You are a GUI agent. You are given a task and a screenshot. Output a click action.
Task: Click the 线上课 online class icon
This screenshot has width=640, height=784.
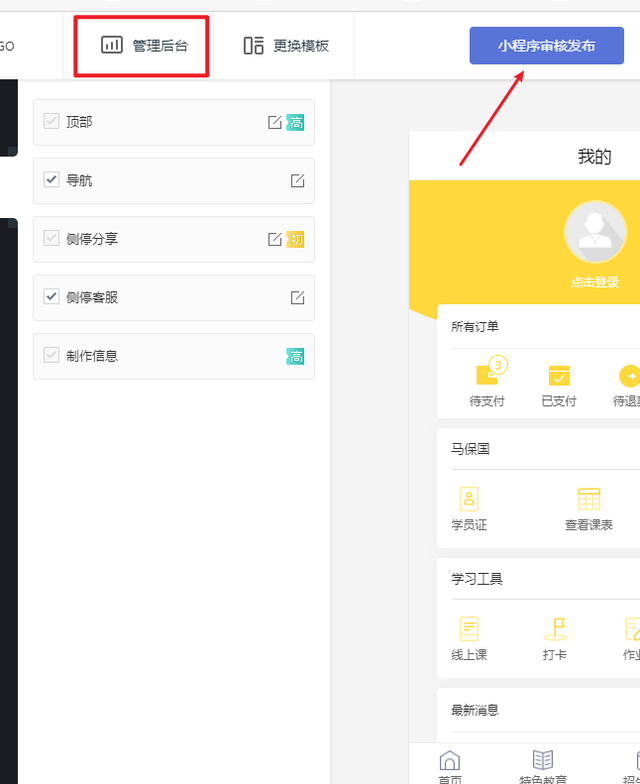469,628
